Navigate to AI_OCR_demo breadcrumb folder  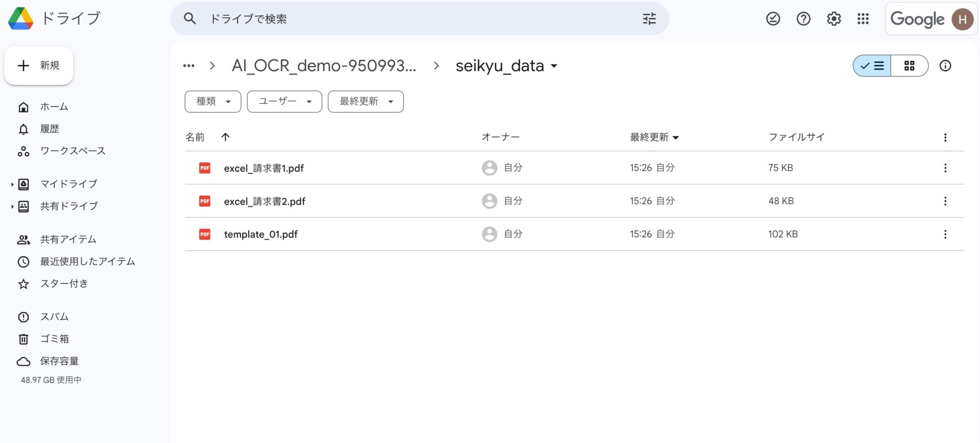coord(323,66)
